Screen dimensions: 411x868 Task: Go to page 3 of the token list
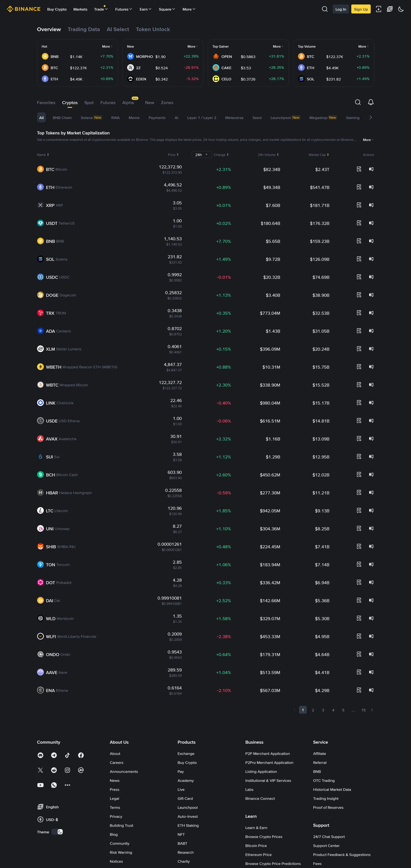coord(323,710)
